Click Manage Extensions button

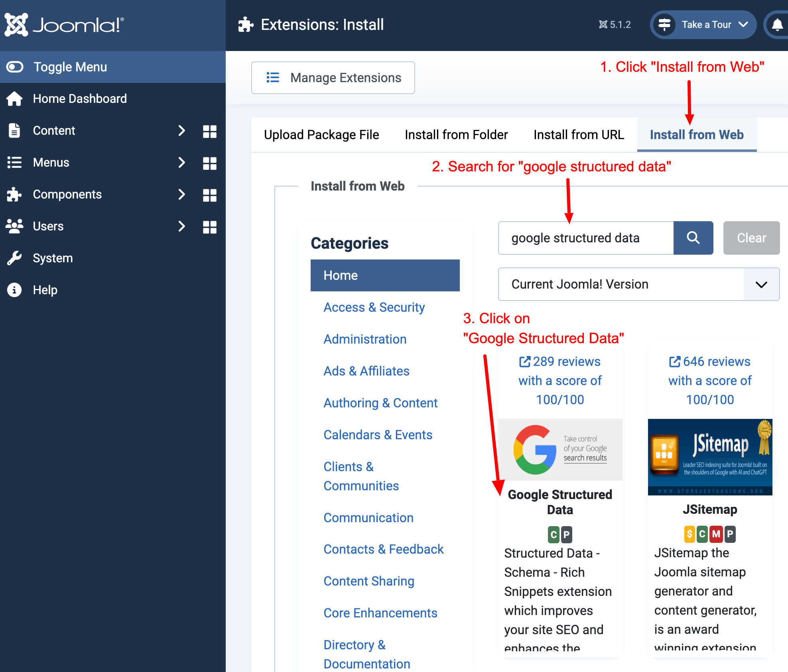pyautogui.click(x=333, y=78)
